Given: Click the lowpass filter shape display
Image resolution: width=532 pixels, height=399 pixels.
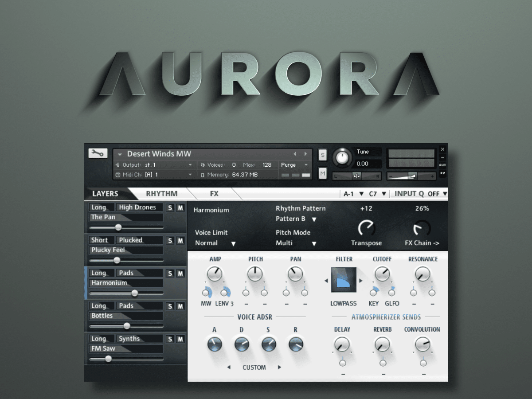Looking at the screenshot, I should coord(344,280).
